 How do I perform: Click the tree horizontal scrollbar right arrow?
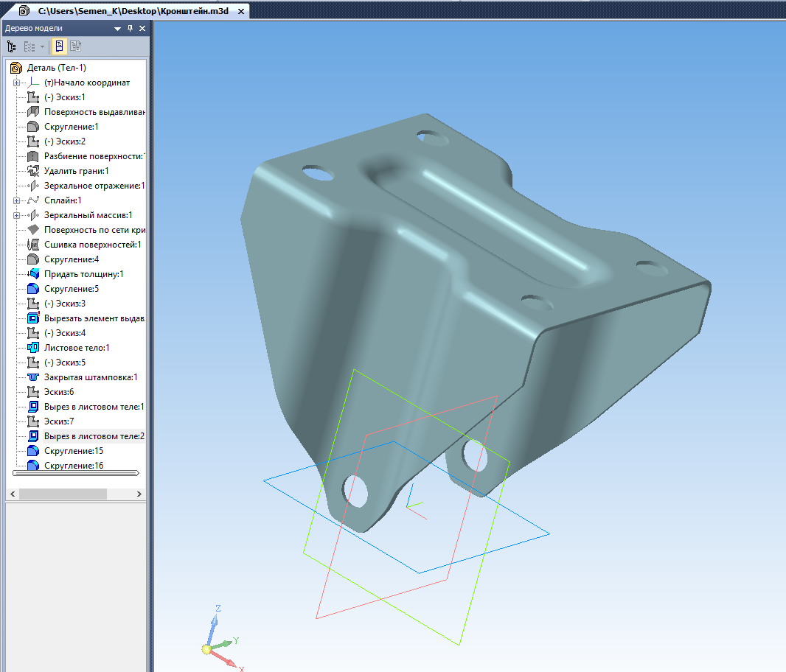click(x=139, y=494)
